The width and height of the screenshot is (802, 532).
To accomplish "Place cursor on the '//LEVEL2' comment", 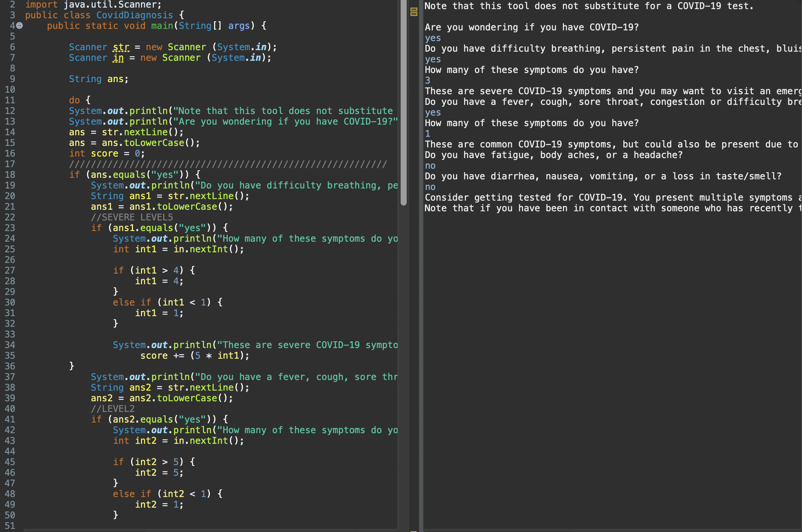I will pyautogui.click(x=113, y=409).
